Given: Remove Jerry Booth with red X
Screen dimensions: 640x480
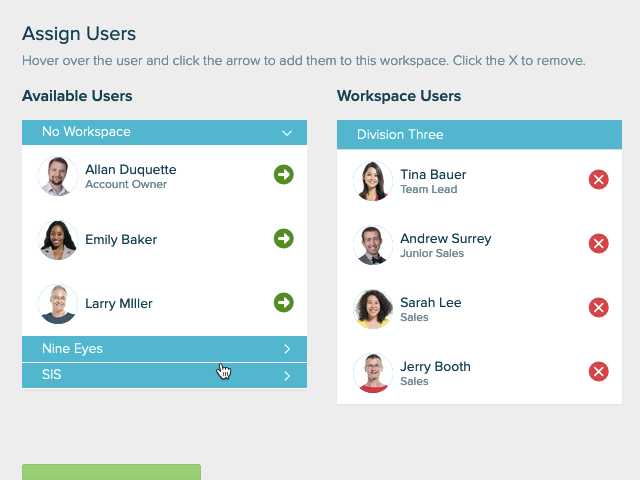Looking at the screenshot, I should tap(599, 372).
